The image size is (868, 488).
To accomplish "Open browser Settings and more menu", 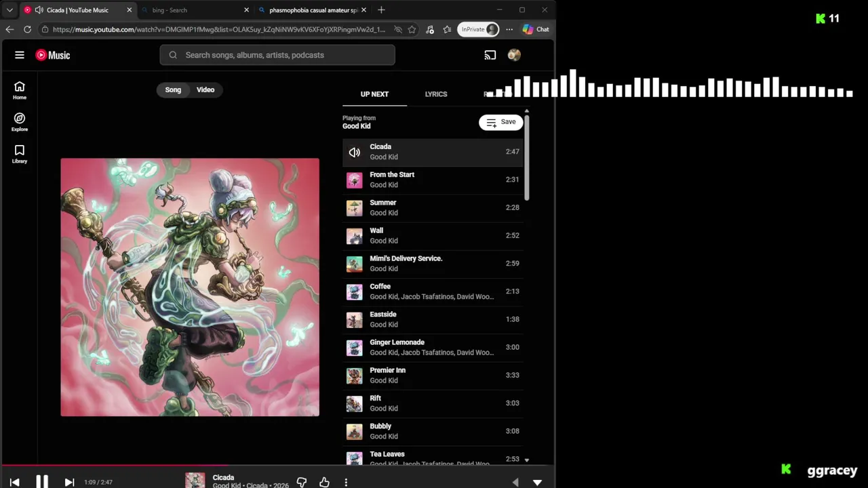I will coord(509,29).
